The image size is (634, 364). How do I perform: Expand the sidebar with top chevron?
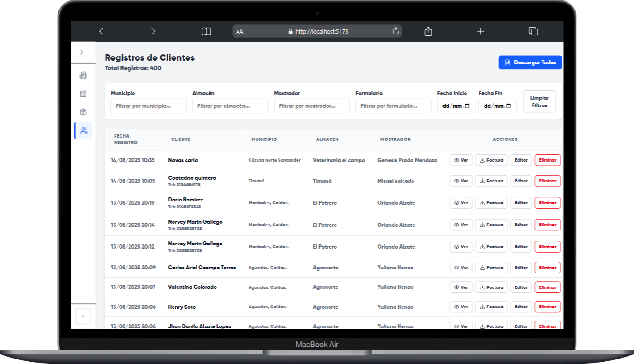82,53
